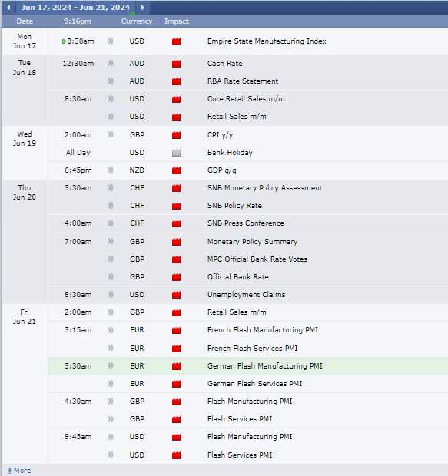
Task: Click the impact icon for German Flash Manufacturing PMI
Action: click(x=176, y=366)
